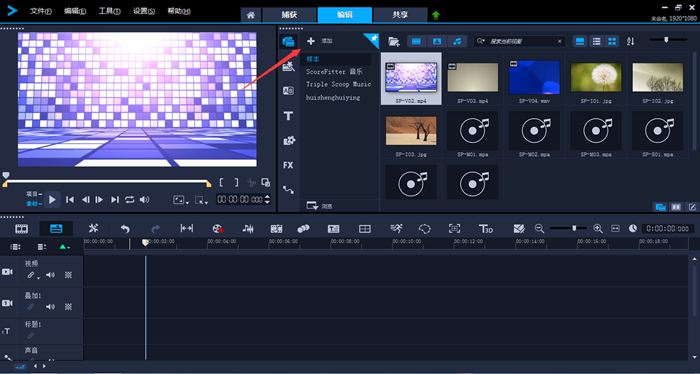
Task: Select the SP-V04.wmv thumbnail
Action: point(534,80)
